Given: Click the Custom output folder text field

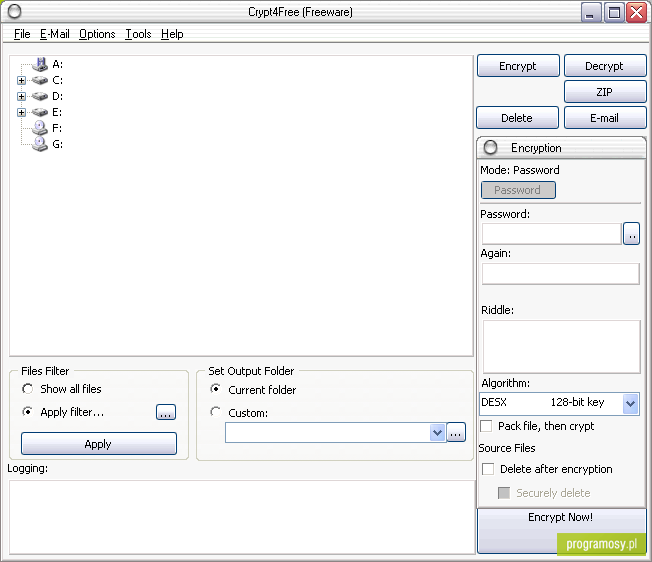Looking at the screenshot, I should click(x=328, y=433).
